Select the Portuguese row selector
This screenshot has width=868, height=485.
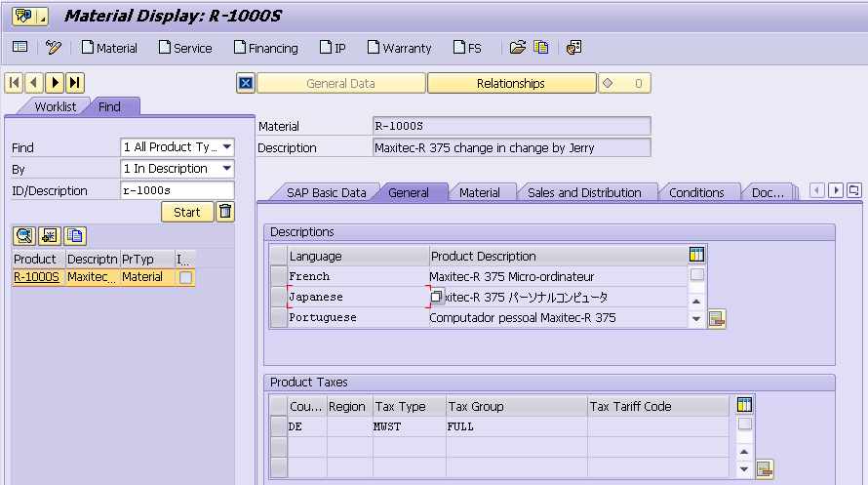[279, 317]
